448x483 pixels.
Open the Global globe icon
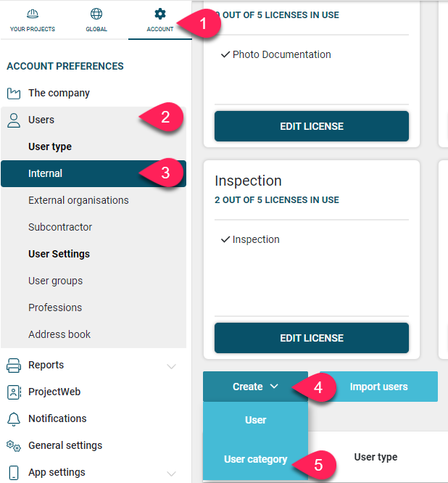pyautogui.click(x=96, y=14)
